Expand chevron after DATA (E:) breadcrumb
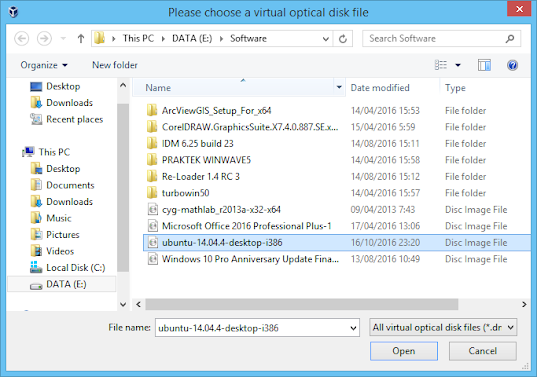Image resolution: width=537 pixels, height=377 pixels. pos(222,39)
